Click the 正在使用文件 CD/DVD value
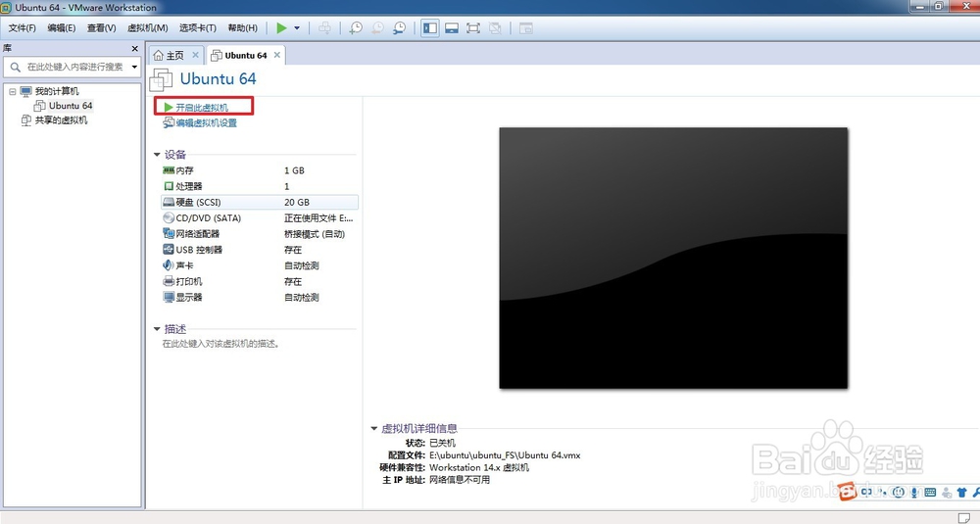The width and height of the screenshot is (980, 524). tap(318, 218)
